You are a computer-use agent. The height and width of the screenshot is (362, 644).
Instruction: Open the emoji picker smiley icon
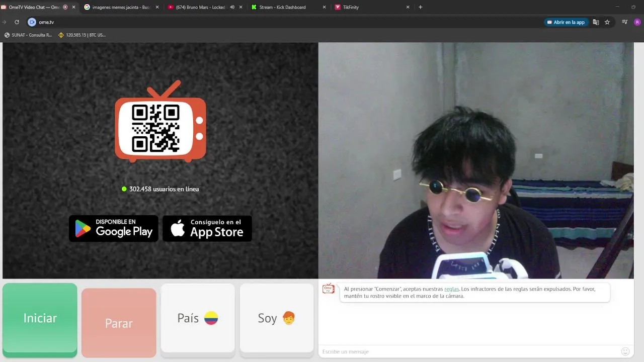[x=625, y=351]
